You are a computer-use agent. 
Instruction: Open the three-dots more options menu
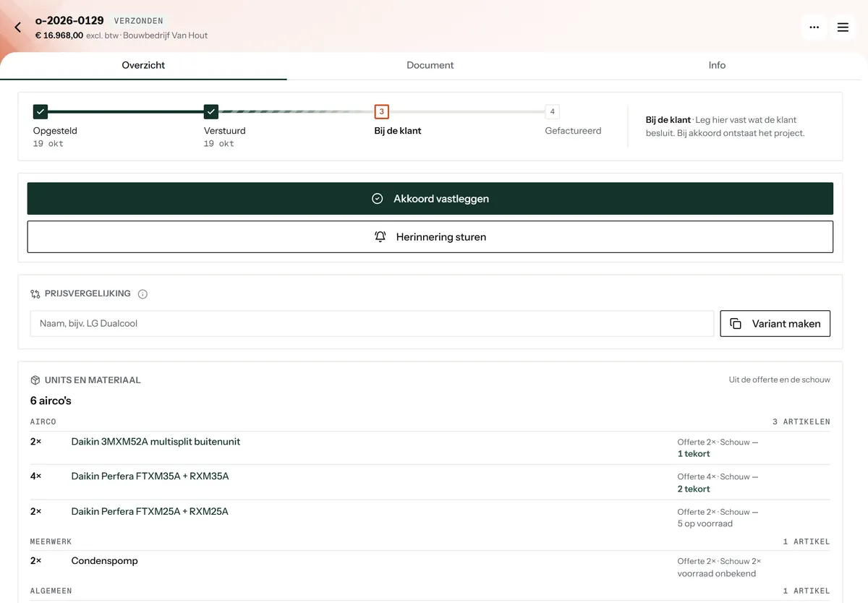coord(814,27)
